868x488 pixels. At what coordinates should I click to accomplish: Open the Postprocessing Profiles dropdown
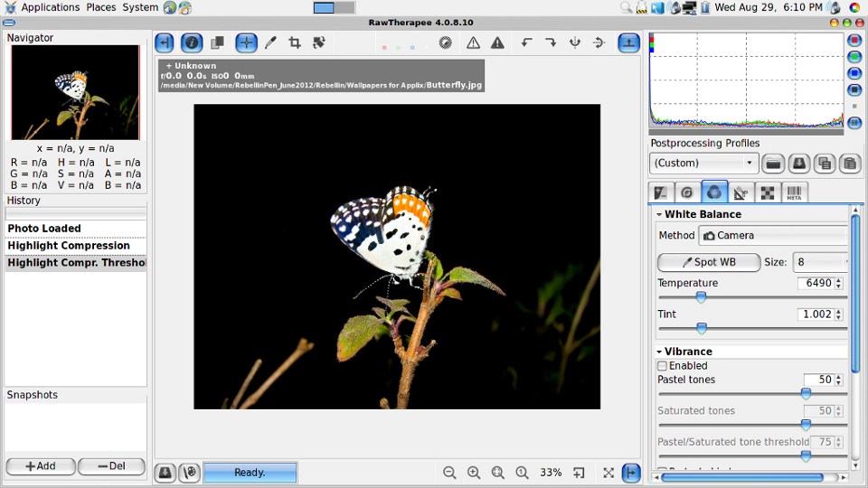pos(703,164)
